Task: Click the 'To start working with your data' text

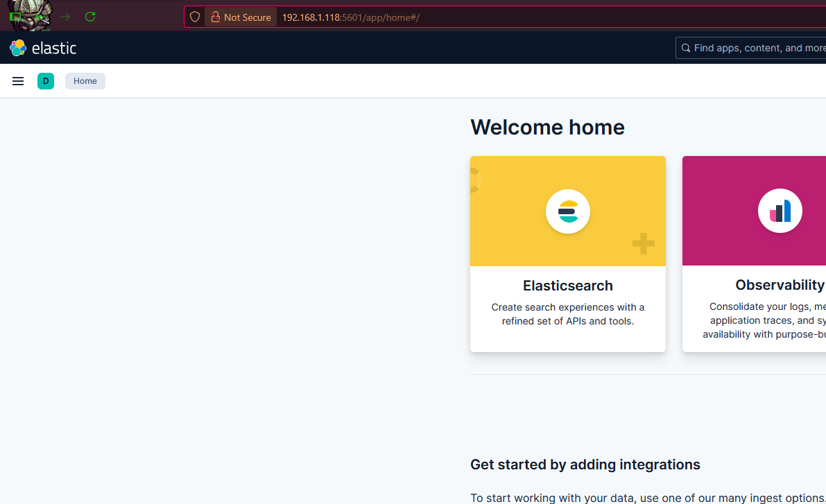Action: pos(648,498)
